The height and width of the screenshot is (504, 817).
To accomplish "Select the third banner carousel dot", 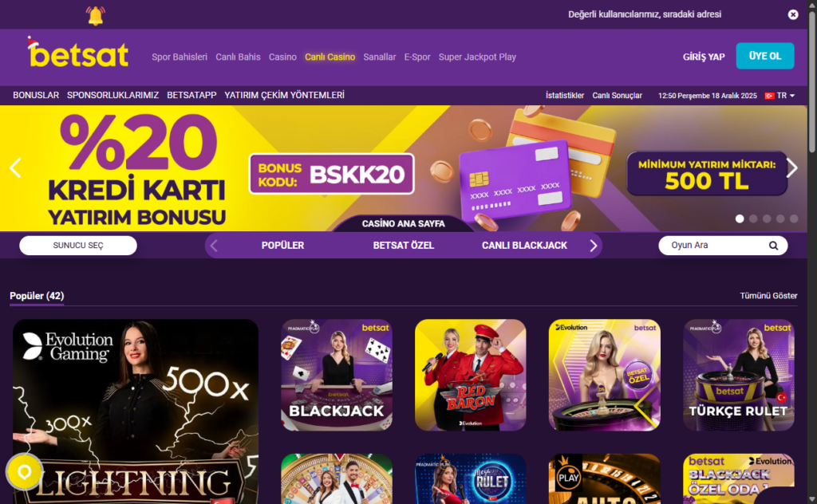I will click(767, 219).
